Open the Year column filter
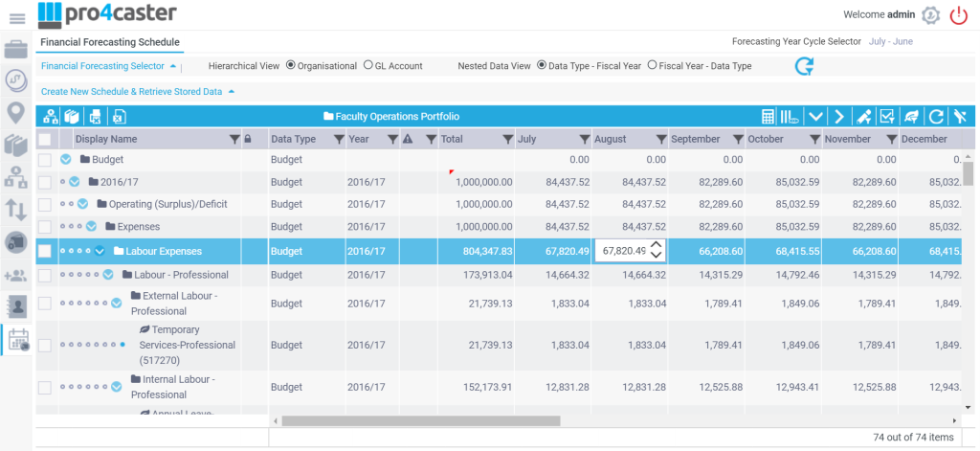 tap(392, 140)
